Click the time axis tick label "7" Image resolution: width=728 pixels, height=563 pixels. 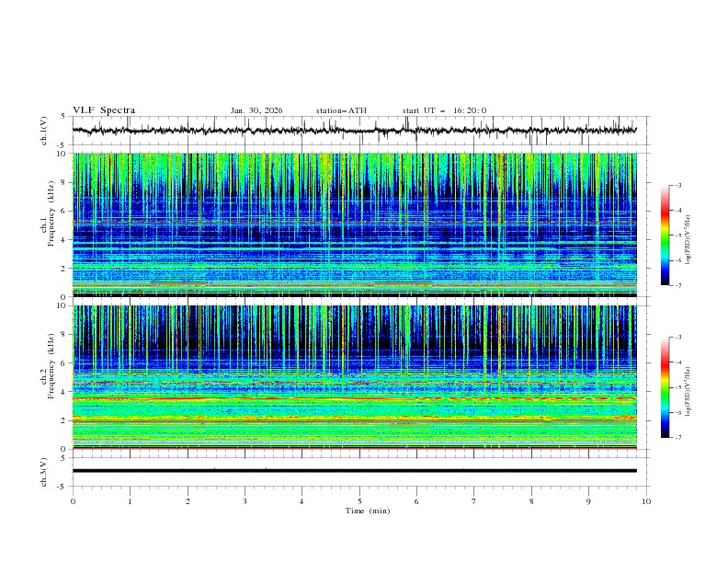474,501
